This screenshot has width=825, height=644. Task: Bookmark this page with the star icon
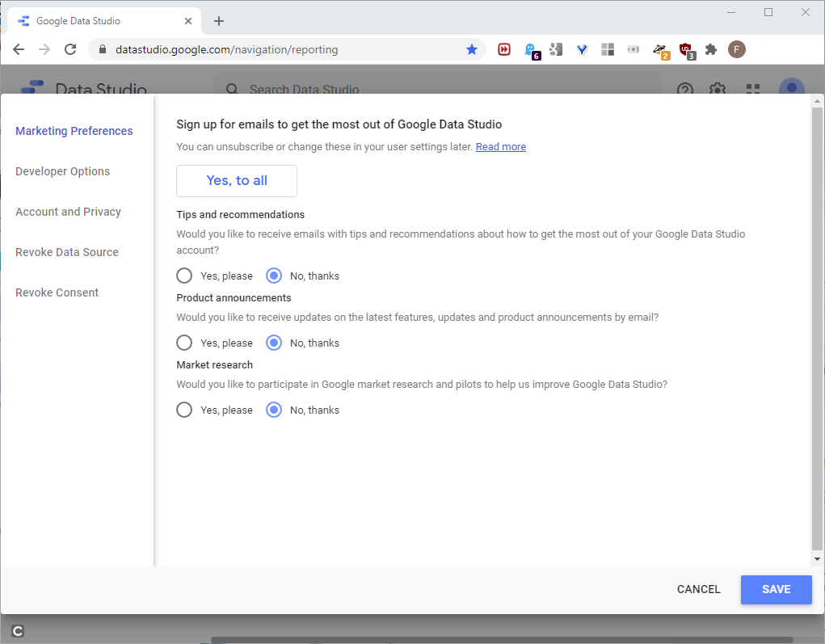pyautogui.click(x=472, y=49)
